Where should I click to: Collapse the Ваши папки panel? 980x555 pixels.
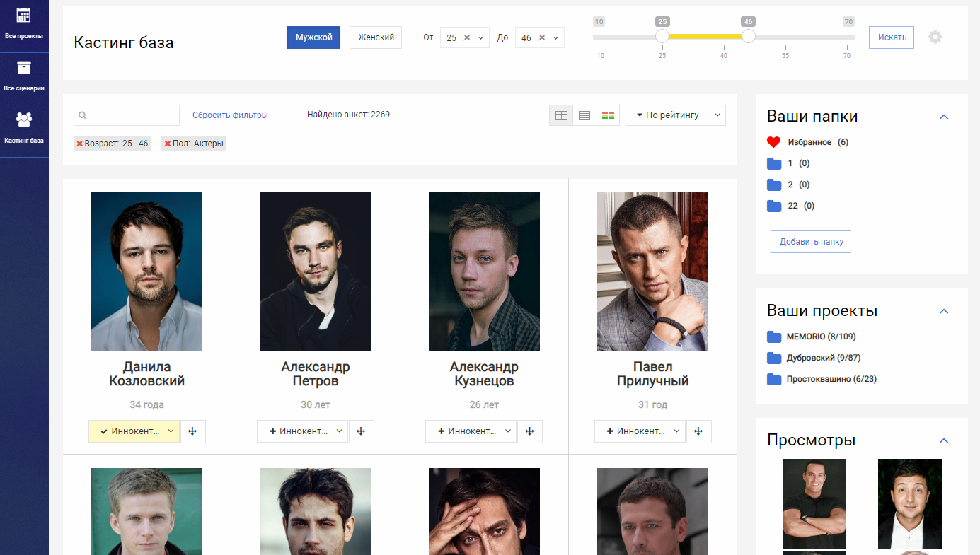[x=944, y=117]
